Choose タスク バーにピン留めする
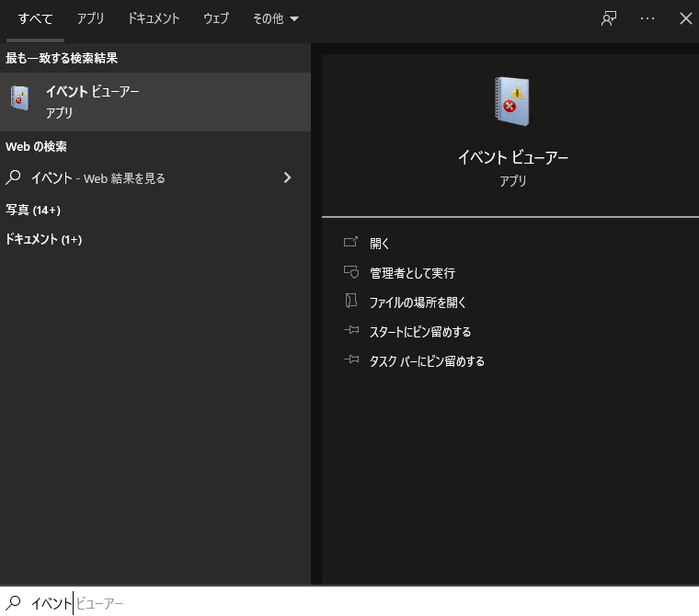 pos(427,361)
